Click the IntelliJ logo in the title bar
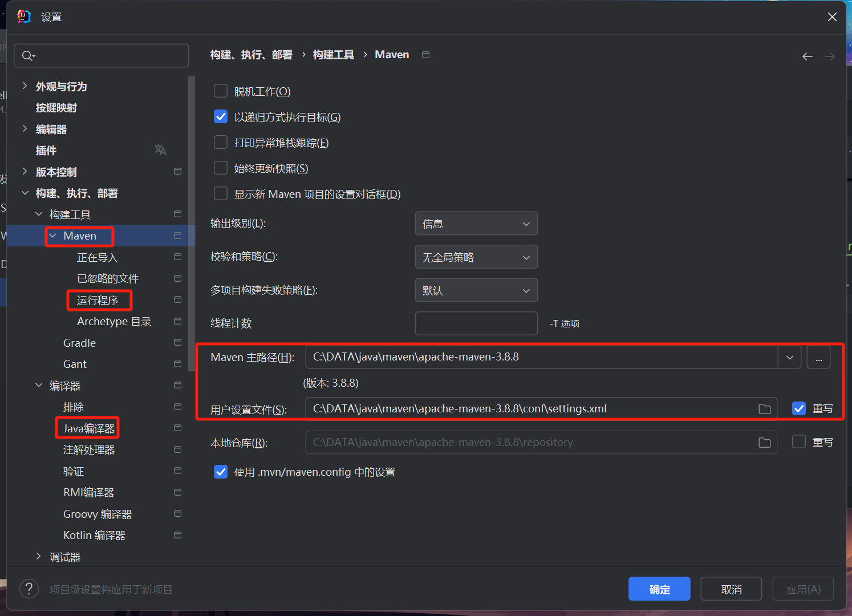852x616 pixels. pyautogui.click(x=23, y=16)
